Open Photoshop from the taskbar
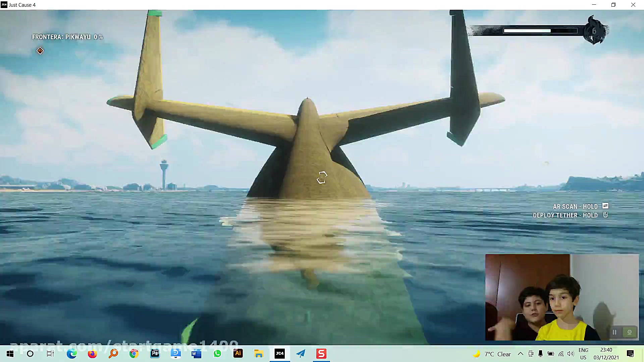 (x=155, y=354)
